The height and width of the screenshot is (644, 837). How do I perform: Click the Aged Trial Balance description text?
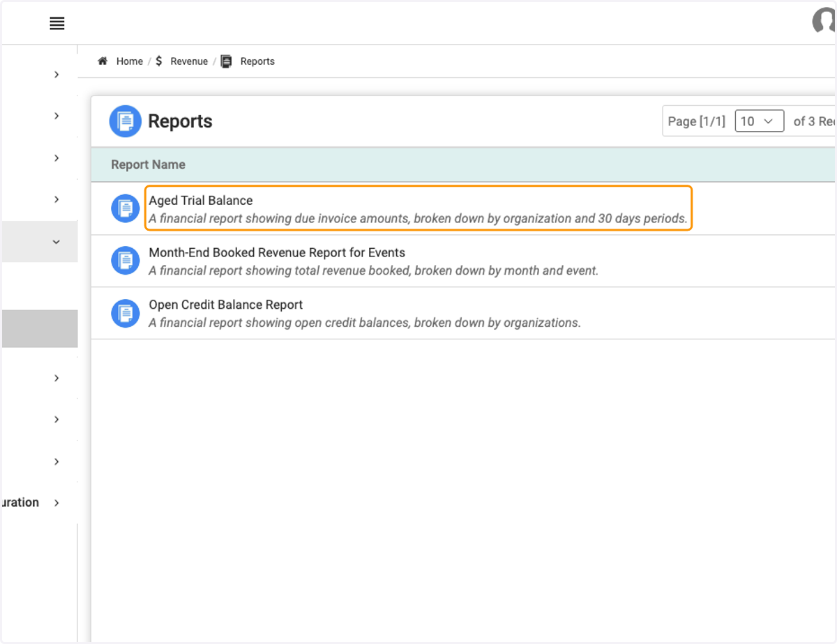[418, 219]
